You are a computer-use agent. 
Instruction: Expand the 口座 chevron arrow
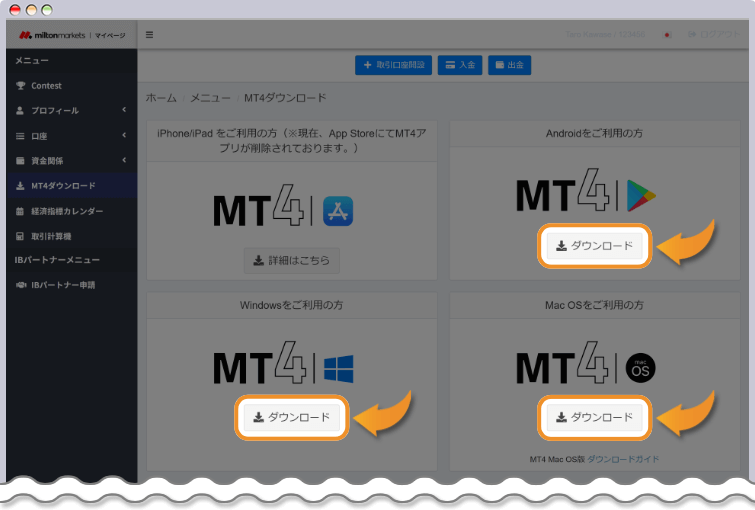(x=124, y=135)
